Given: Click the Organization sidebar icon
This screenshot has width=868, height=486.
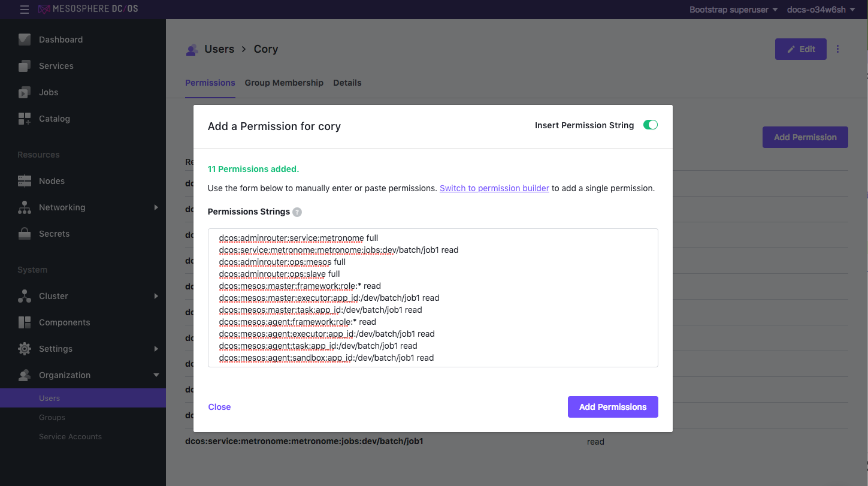Looking at the screenshot, I should coord(25,375).
